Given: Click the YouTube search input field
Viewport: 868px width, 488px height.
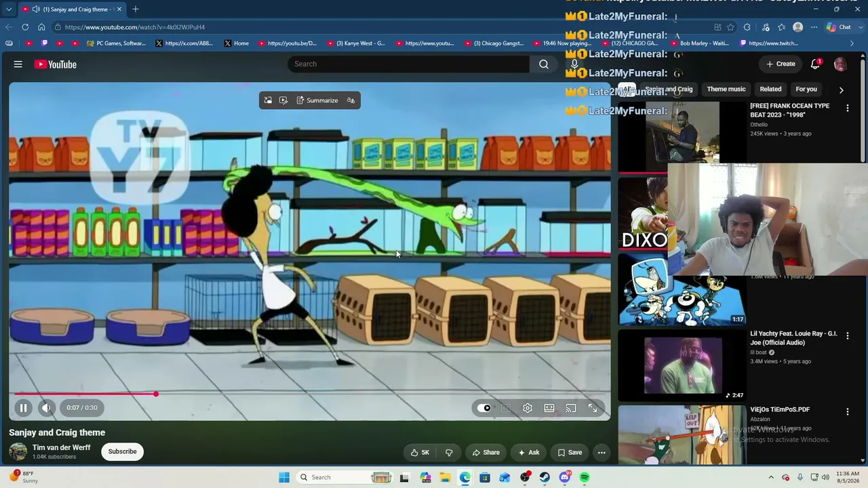Looking at the screenshot, I should [x=408, y=64].
